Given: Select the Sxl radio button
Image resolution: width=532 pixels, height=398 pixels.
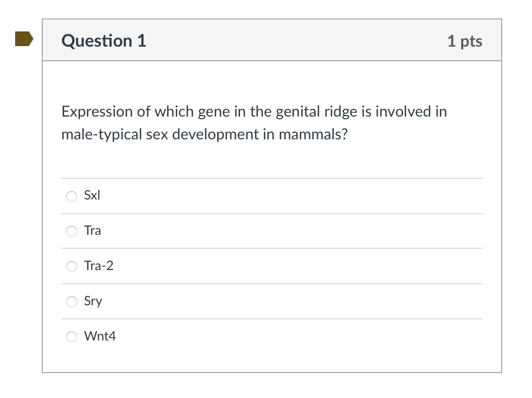Looking at the screenshot, I should coord(72,196).
